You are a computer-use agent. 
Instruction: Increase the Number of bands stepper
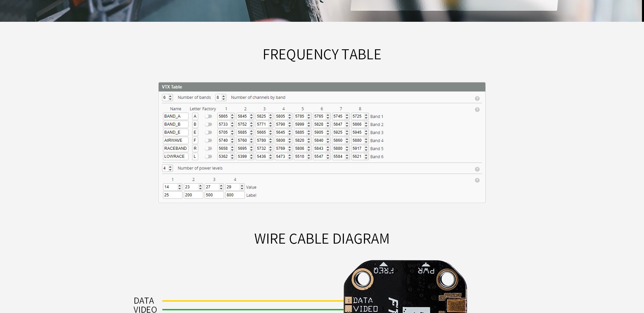(170, 96)
